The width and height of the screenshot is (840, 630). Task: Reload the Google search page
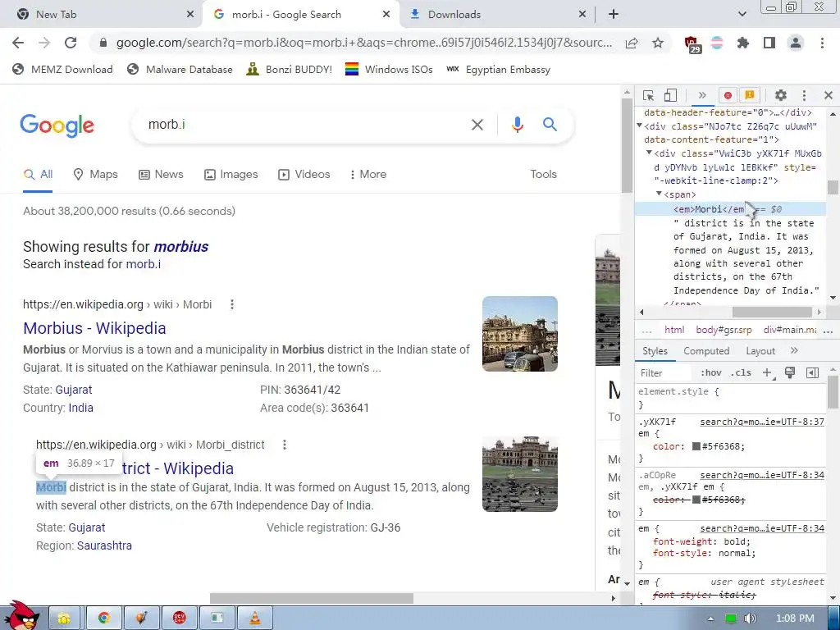click(71, 43)
